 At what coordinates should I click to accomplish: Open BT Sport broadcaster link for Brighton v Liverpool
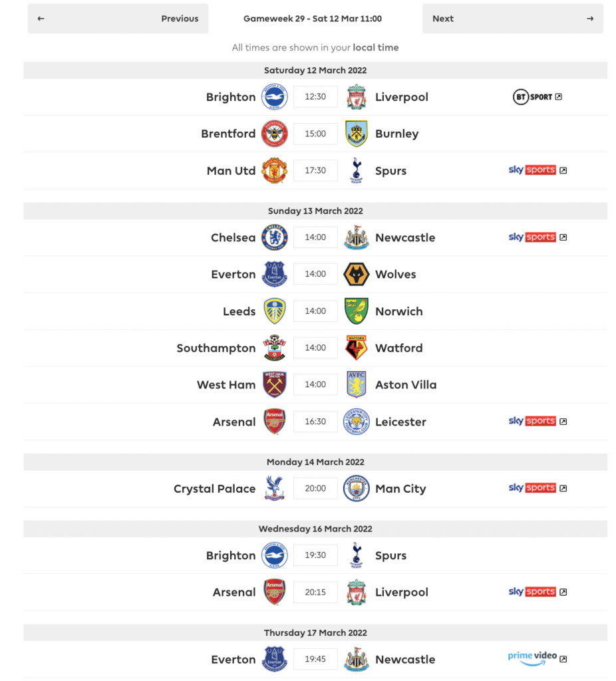538,97
